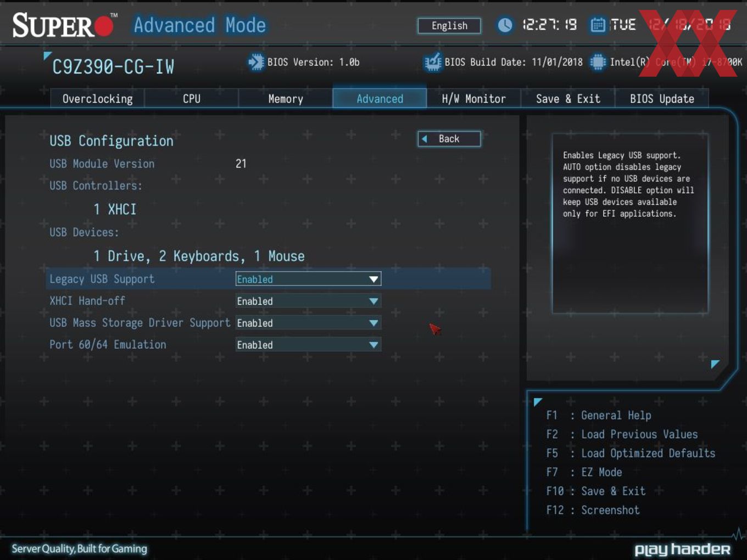Click the USB Devices label
The image size is (747, 560).
[x=84, y=232]
